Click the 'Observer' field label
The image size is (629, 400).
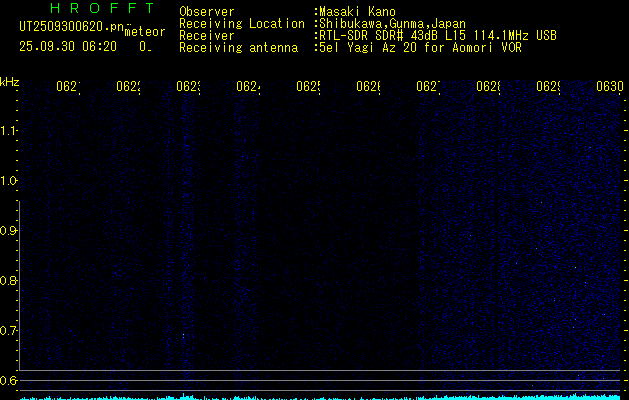(207, 12)
